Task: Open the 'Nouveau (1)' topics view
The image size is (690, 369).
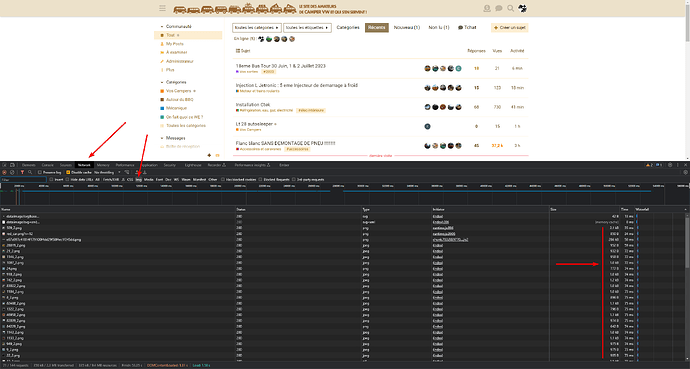Action: coord(407,28)
